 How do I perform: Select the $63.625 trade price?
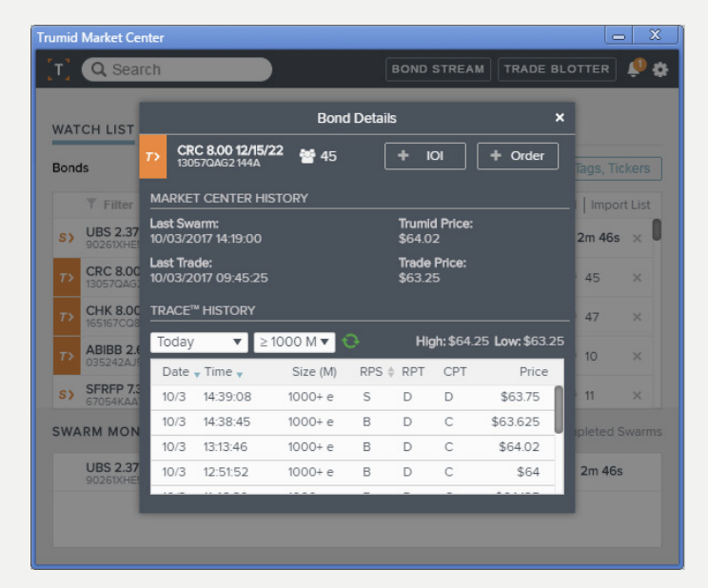[515, 421]
